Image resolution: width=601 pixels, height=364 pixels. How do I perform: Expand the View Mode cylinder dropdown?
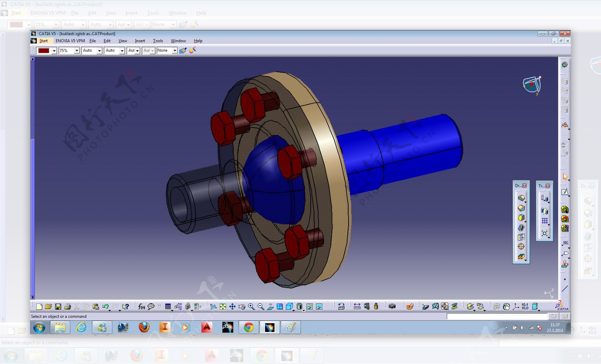304,310
